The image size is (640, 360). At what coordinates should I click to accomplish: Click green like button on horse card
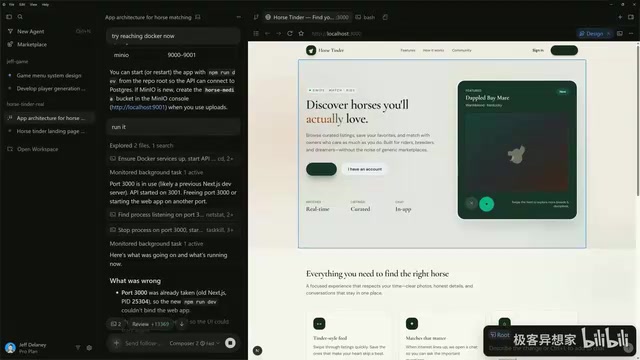tap(487, 204)
